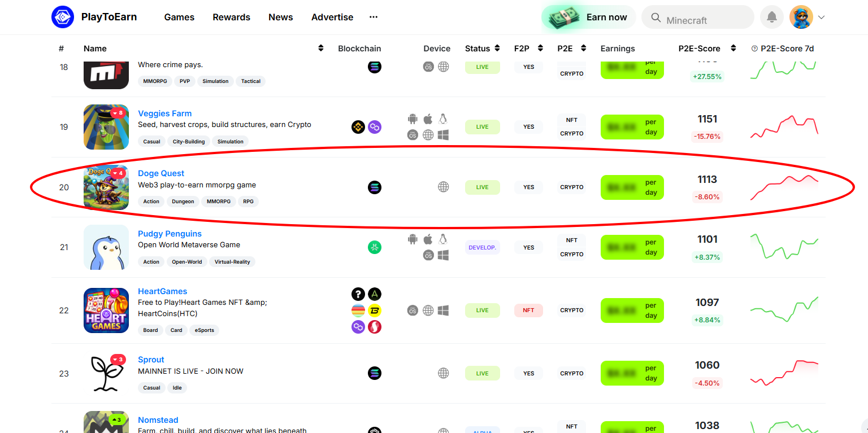Click the P2E-Score 7d help icon
Screen dimensions: 868x433
tap(754, 49)
